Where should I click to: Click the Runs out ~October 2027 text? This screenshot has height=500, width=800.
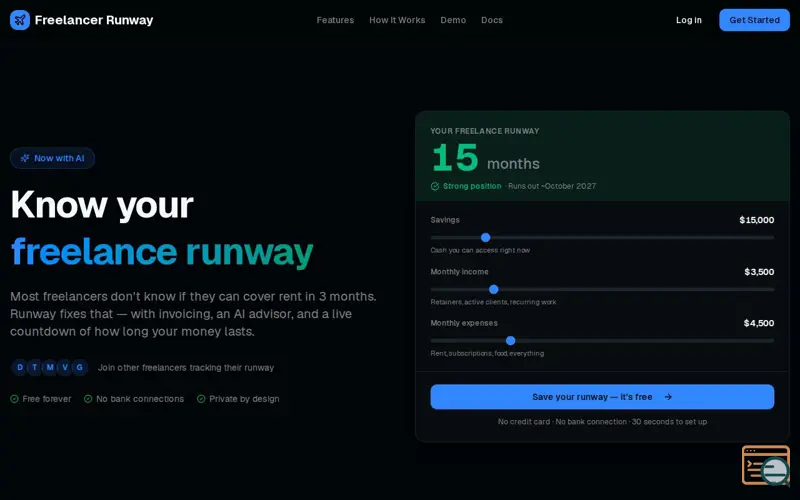(x=552, y=186)
